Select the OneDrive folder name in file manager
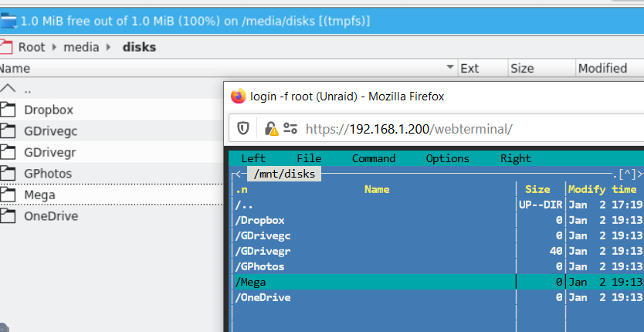Screen dimensions: 644x332 point(51,216)
